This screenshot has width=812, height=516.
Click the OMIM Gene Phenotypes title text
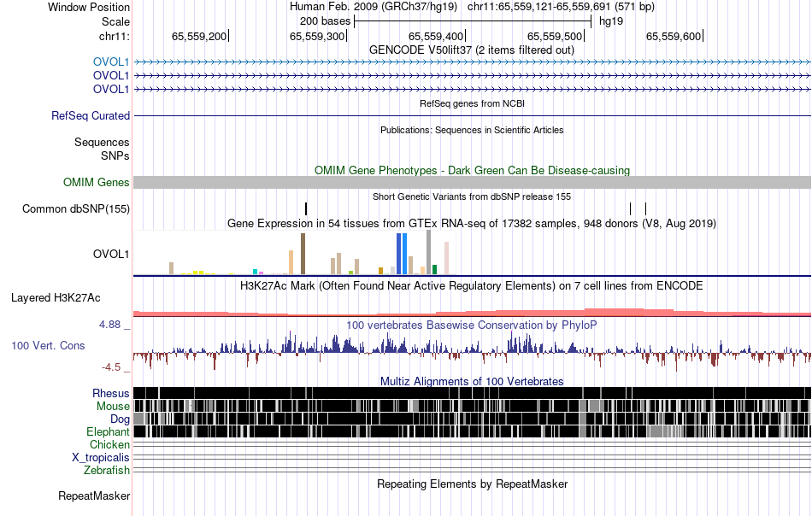473,170
